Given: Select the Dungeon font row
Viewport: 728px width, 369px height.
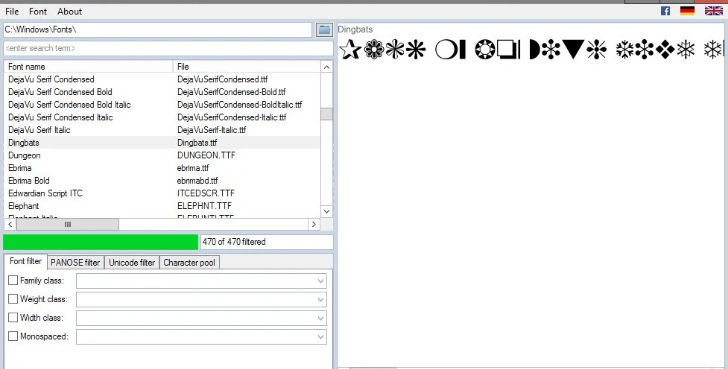Looking at the screenshot, I should (x=162, y=155).
